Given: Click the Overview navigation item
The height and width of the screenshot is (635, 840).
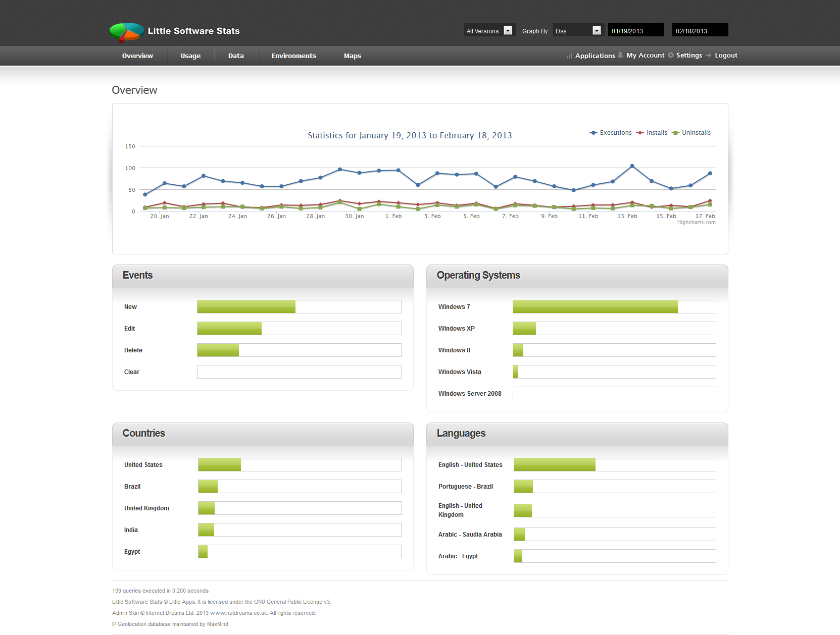Looking at the screenshot, I should (x=137, y=56).
